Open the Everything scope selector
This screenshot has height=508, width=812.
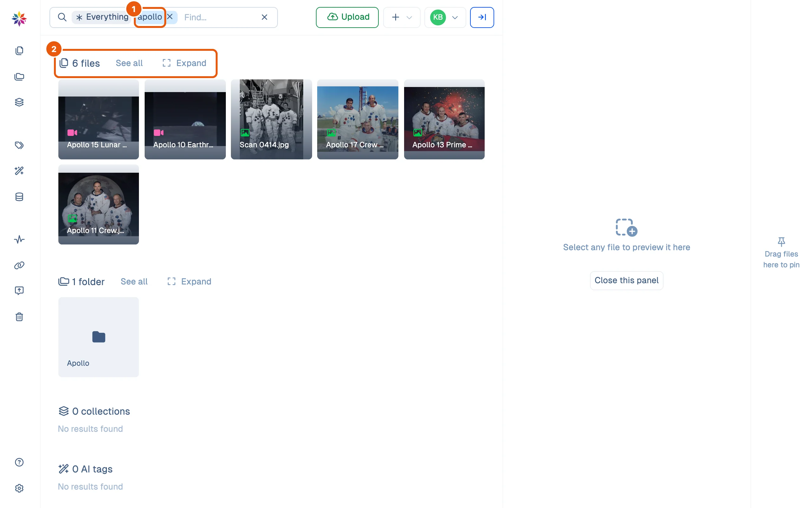pos(102,17)
